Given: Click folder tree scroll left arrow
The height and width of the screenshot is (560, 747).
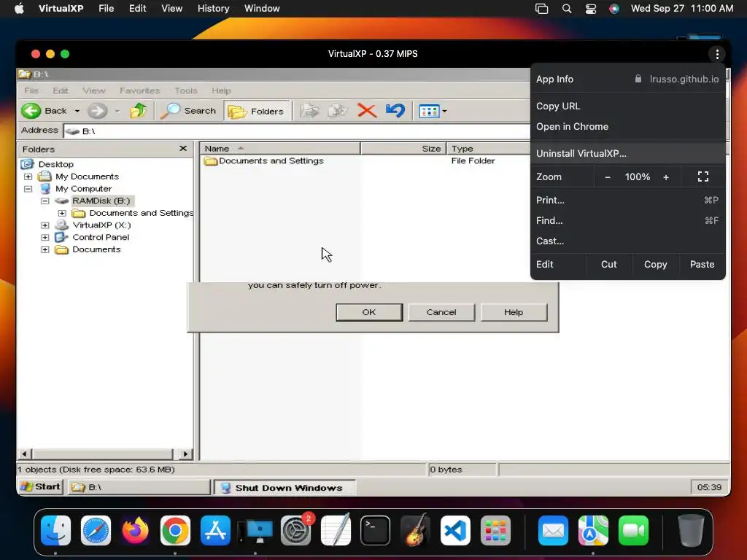Looking at the screenshot, I should (x=24, y=454).
